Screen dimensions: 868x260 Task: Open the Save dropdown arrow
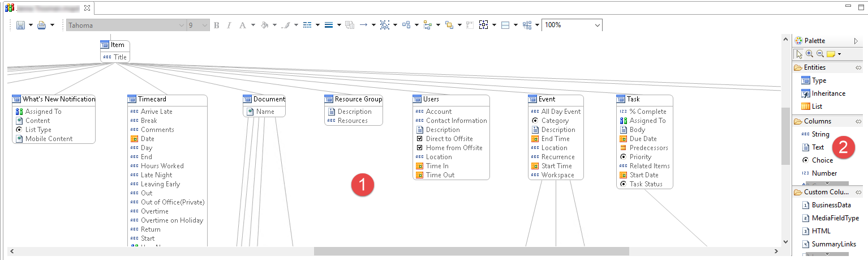(31, 25)
